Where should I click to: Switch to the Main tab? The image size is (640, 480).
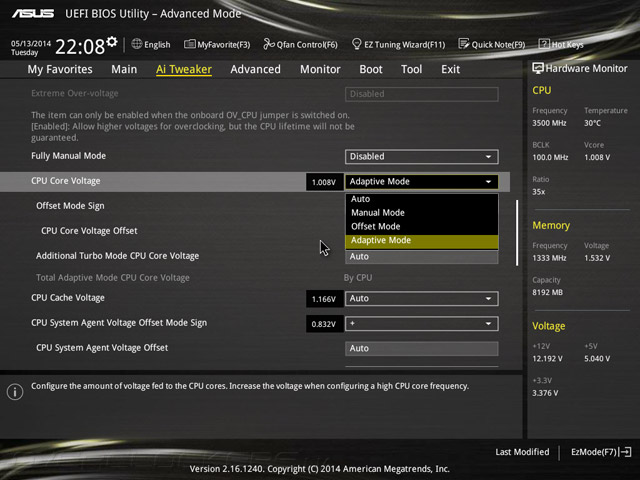click(124, 69)
